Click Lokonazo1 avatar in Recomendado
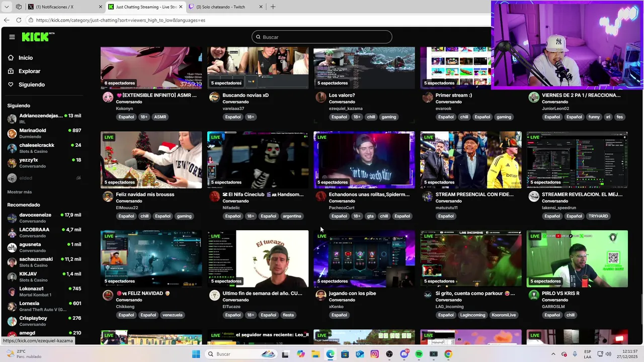Image resolution: width=644 pixels, height=362 pixels. point(12,292)
